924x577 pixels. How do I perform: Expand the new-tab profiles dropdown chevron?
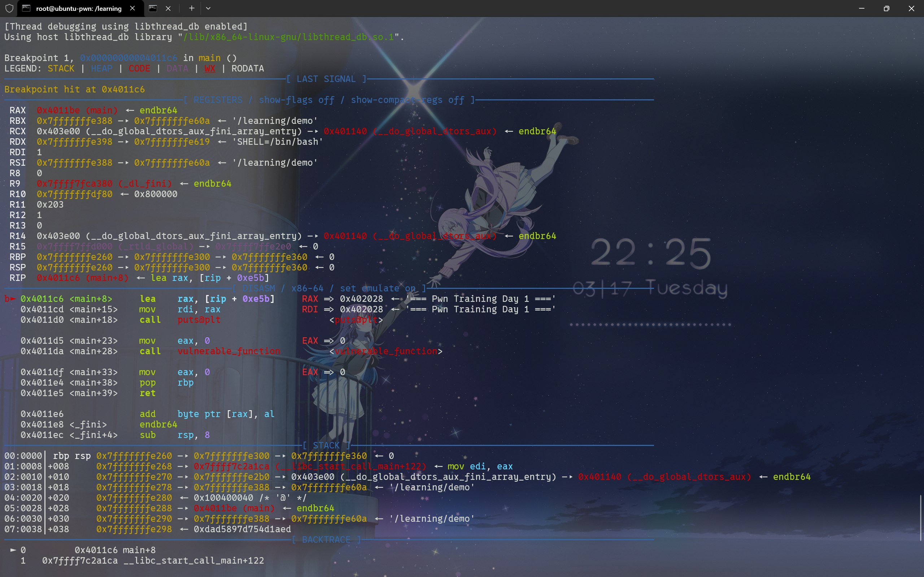[208, 8]
